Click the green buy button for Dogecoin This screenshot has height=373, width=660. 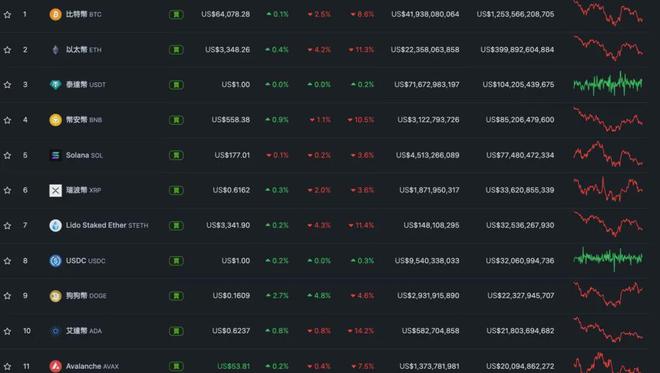[x=176, y=296]
